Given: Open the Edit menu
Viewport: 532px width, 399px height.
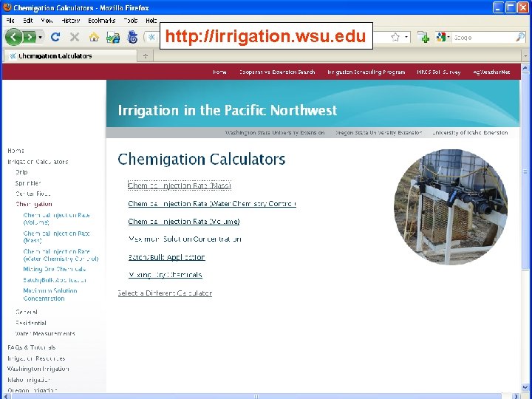Looking at the screenshot, I should (x=28, y=21).
